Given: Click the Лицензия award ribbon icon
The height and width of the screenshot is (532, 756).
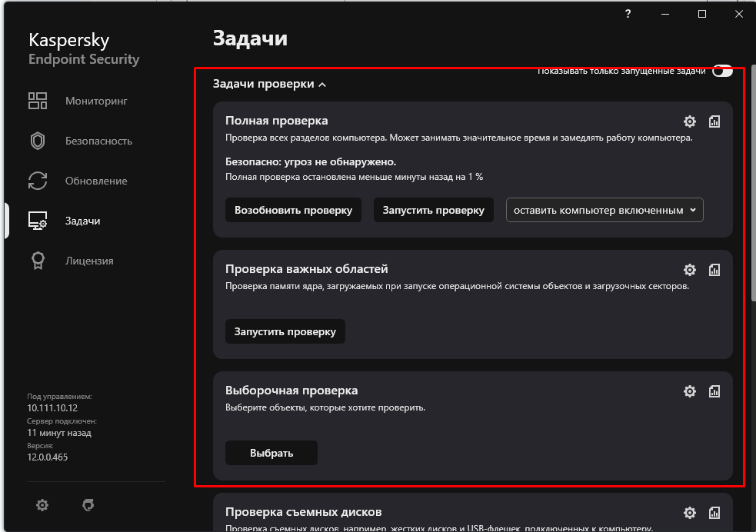Looking at the screenshot, I should [x=38, y=261].
